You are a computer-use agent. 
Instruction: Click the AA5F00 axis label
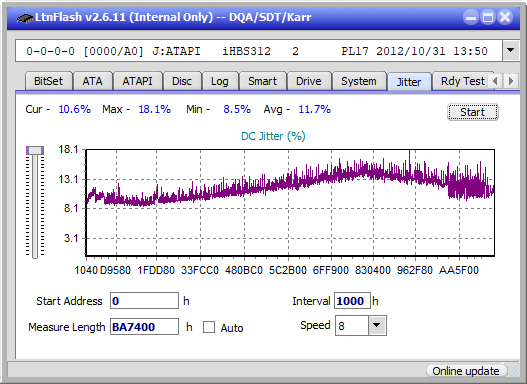(x=459, y=270)
